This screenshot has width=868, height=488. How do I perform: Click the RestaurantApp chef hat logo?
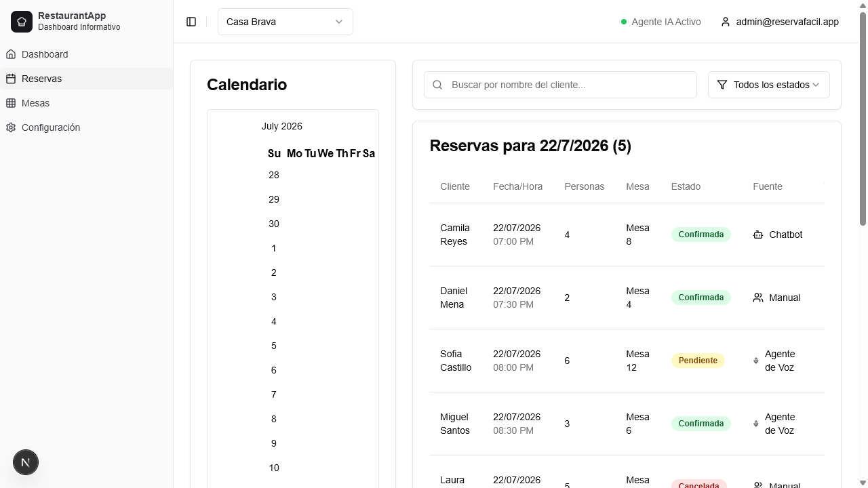click(22, 22)
